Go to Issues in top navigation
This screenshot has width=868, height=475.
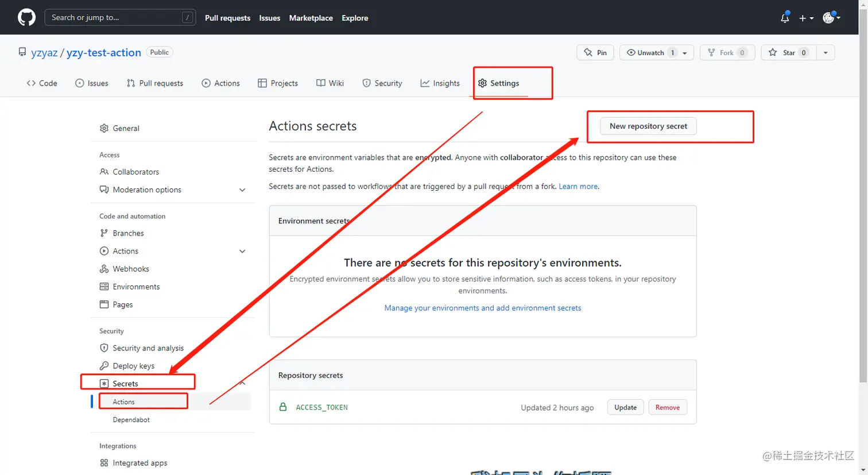269,18
